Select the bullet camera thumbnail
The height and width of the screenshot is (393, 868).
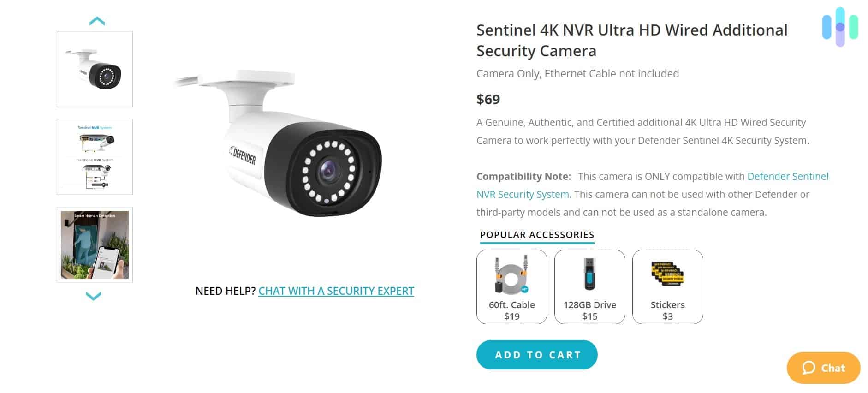[x=94, y=69]
